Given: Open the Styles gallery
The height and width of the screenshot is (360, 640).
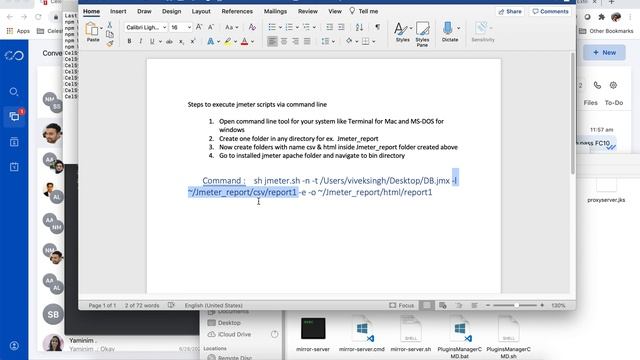Looking at the screenshot, I should tap(402, 32).
